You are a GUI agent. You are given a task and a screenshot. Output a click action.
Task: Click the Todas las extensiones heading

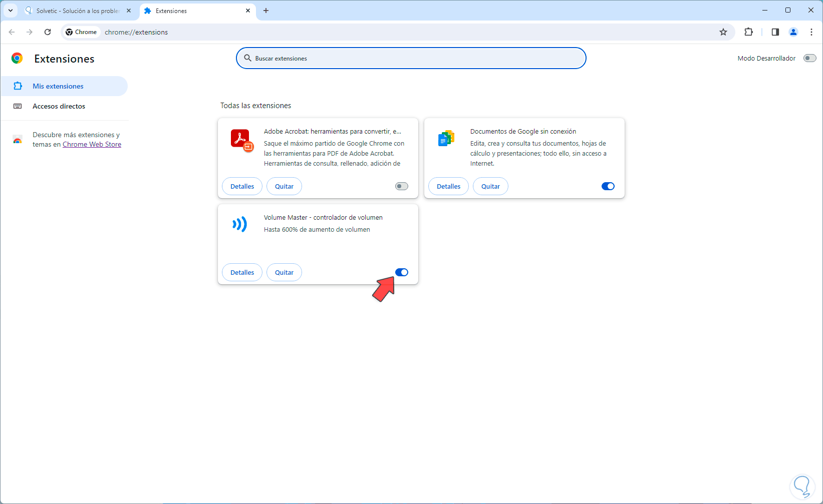click(x=255, y=106)
